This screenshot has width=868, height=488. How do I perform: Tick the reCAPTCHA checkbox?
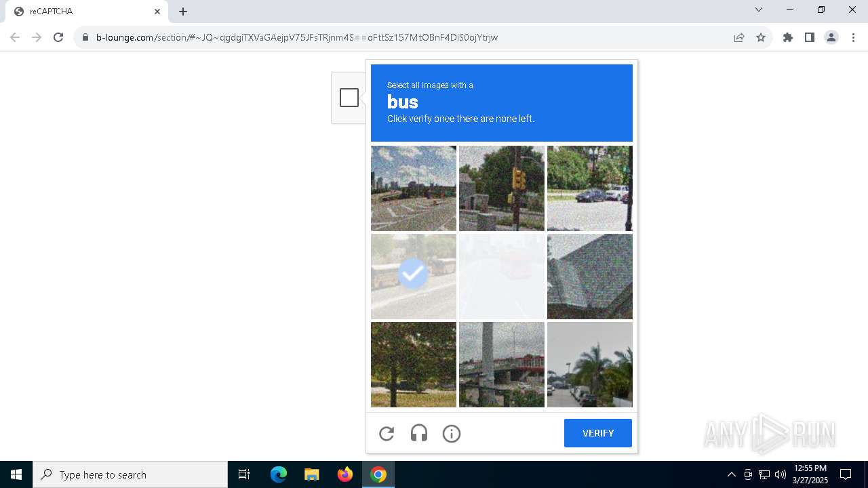(x=349, y=98)
